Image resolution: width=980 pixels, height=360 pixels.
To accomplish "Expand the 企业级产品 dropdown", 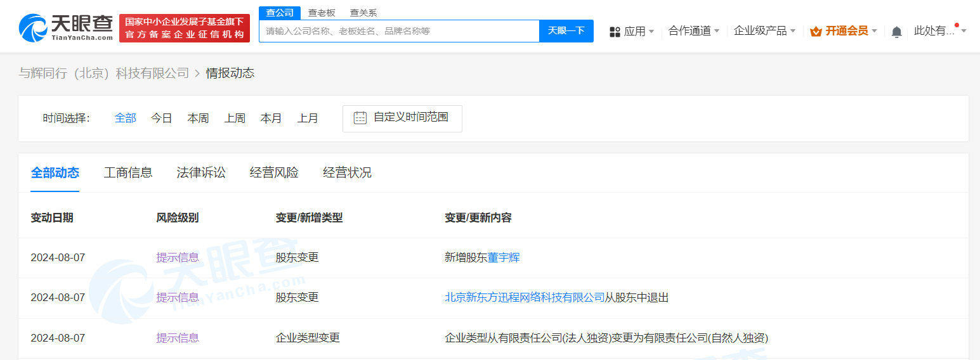I will (764, 31).
